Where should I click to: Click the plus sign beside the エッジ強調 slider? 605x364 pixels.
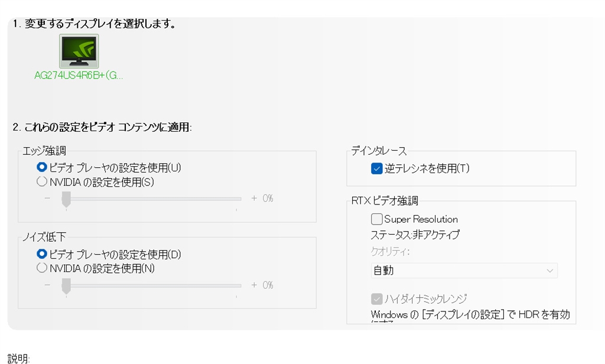pyautogui.click(x=254, y=199)
